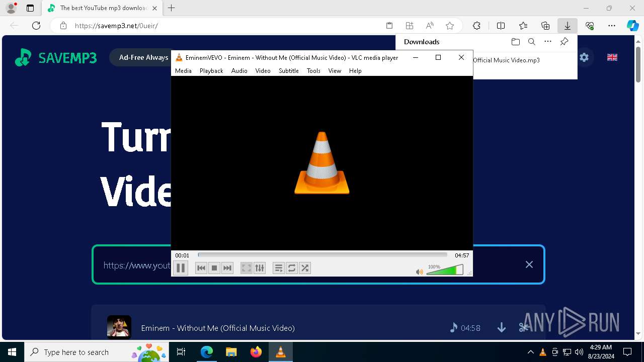This screenshot has width=644, height=362.
Task: Download Eminem track with arrow icon
Action: 502,328
